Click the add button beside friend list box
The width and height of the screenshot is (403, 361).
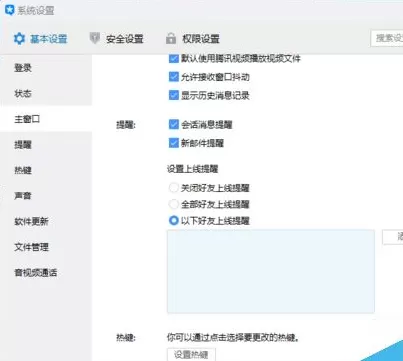(393, 237)
